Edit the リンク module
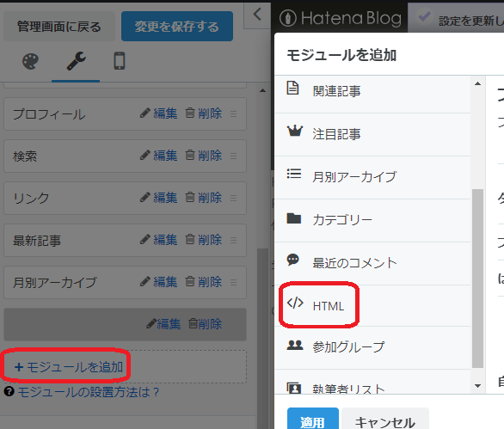Image resolution: width=504 pixels, height=429 pixels. (x=159, y=198)
